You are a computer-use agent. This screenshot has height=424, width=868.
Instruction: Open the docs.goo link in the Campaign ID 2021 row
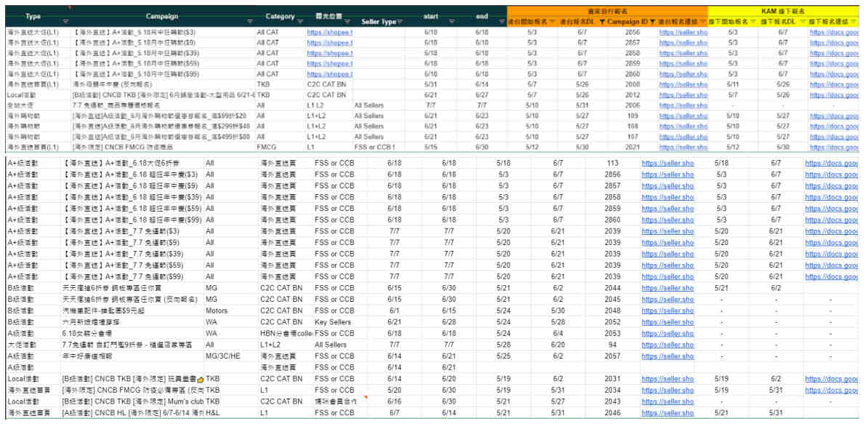pyautogui.click(x=835, y=148)
